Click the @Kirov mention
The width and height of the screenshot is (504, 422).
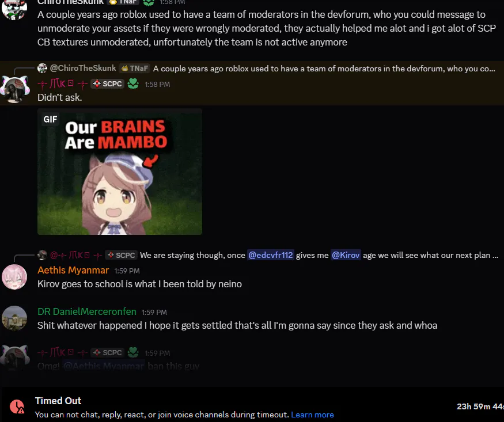(x=346, y=255)
